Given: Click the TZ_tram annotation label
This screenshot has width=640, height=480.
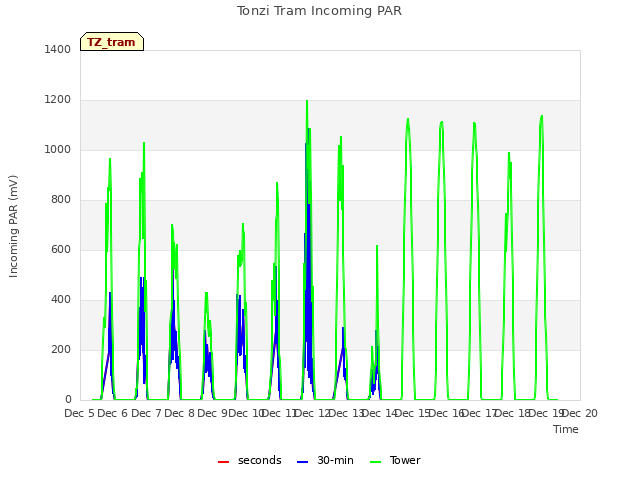Looking at the screenshot, I should [x=111, y=42].
